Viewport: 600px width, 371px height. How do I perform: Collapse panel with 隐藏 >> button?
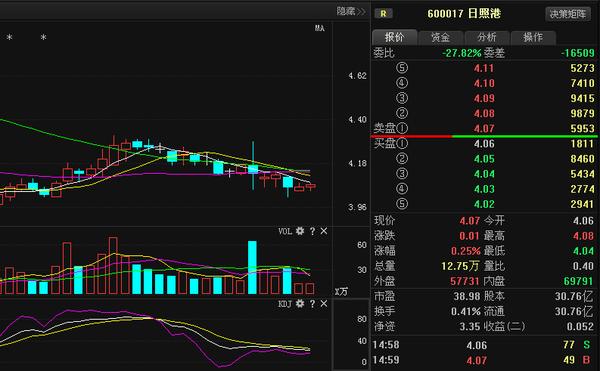click(x=351, y=11)
